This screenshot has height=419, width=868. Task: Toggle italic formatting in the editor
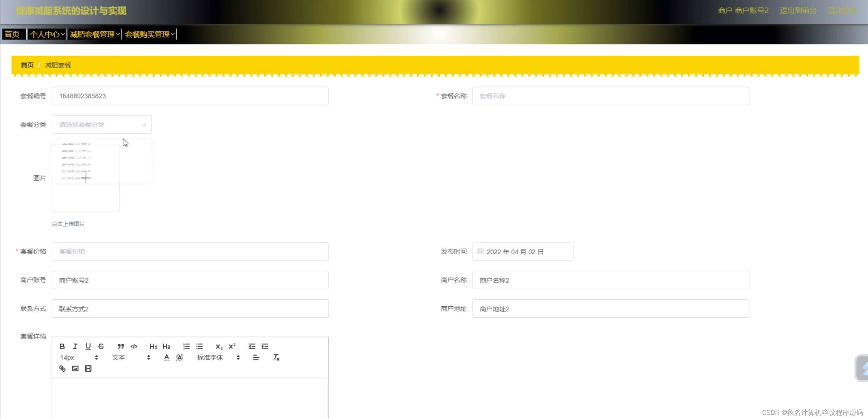tap(75, 346)
